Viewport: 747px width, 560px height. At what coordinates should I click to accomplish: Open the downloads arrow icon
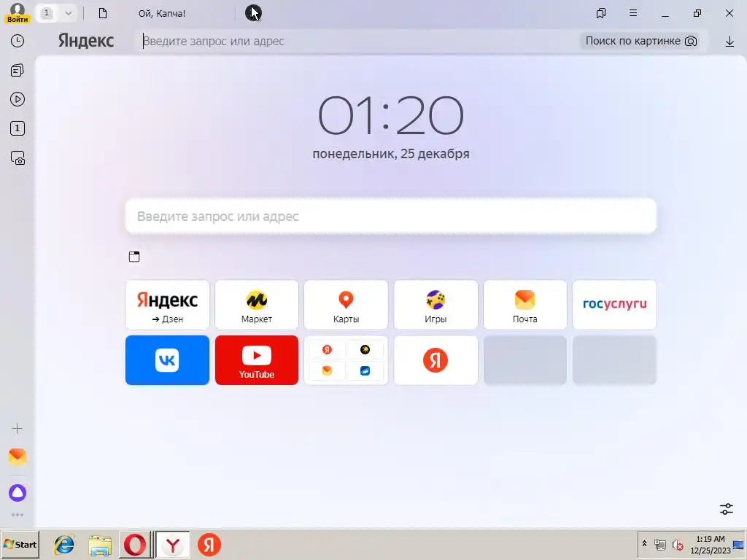(x=729, y=42)
